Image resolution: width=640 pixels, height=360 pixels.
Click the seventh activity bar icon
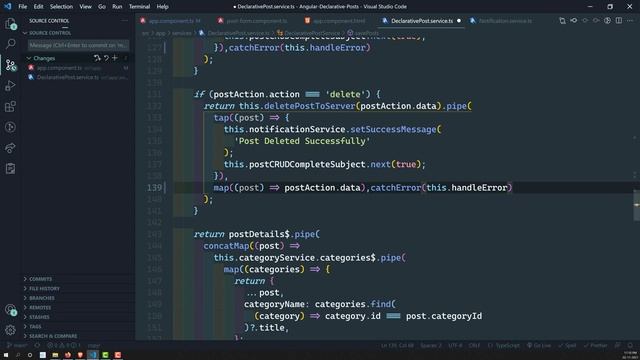coord(11,148)
